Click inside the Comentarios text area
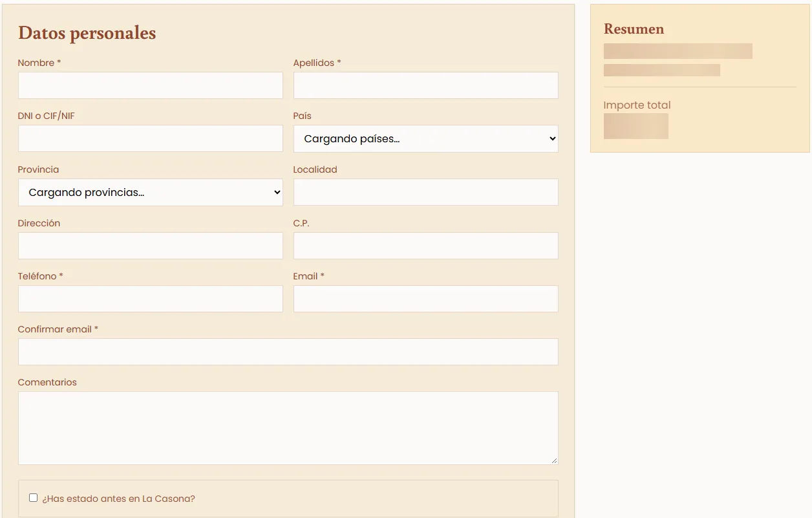This screenshot has width=812, height=518. pos(288,428)
